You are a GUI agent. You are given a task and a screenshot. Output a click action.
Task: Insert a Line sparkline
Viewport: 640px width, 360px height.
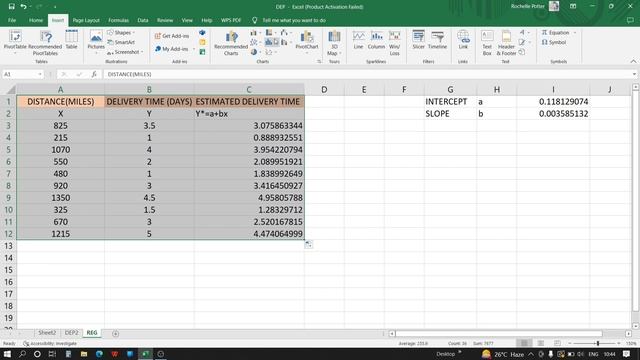click(x=358, y=40)
